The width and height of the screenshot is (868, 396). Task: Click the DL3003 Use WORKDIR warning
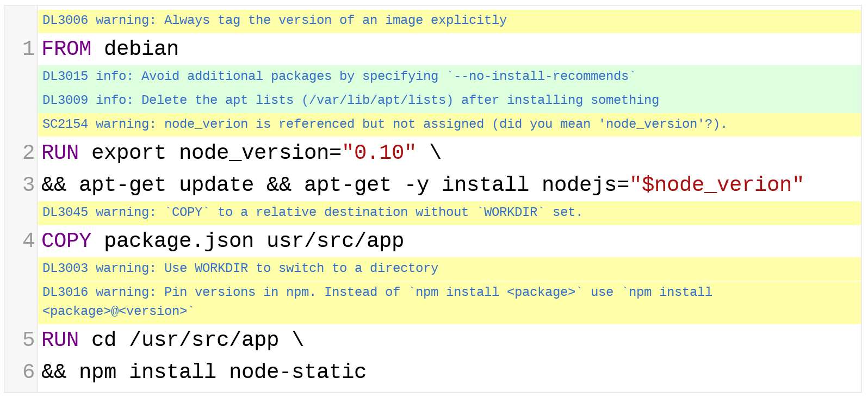449,269
